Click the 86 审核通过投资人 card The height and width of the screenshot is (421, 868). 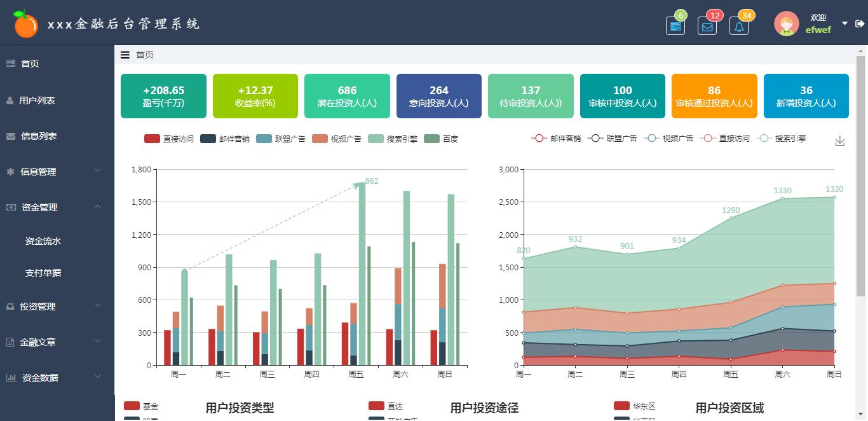click(x=714, y=96)
